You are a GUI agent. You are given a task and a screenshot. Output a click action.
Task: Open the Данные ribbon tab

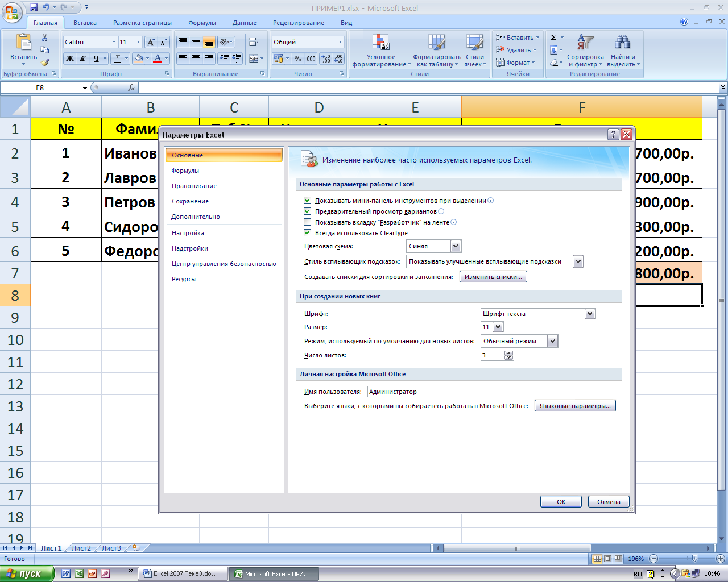244,23
